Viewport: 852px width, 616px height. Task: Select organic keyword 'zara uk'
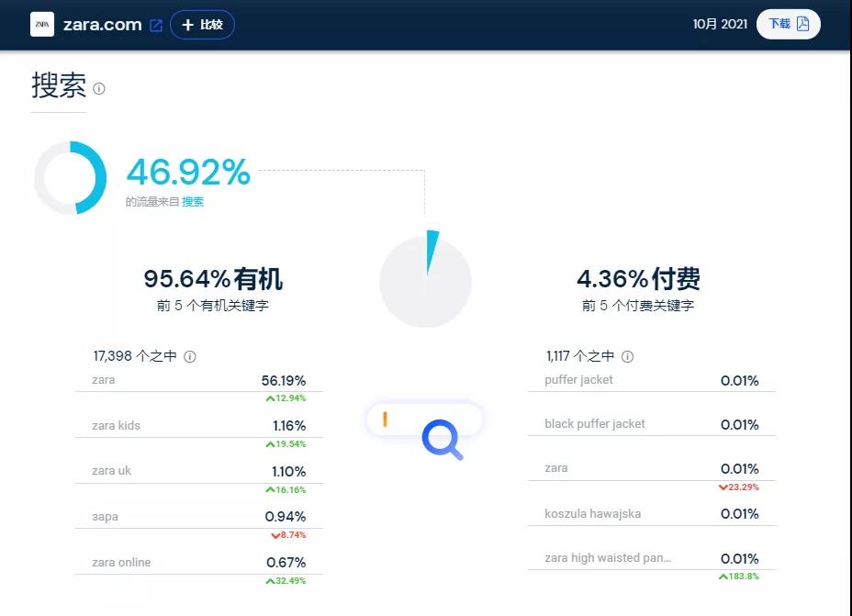112,471
